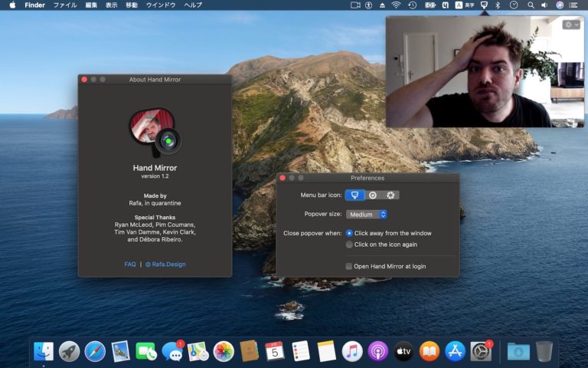This screenshot has height=368, width=588.
Task: Click the camera icon in menu bar
Action: (x=355, y=5)
